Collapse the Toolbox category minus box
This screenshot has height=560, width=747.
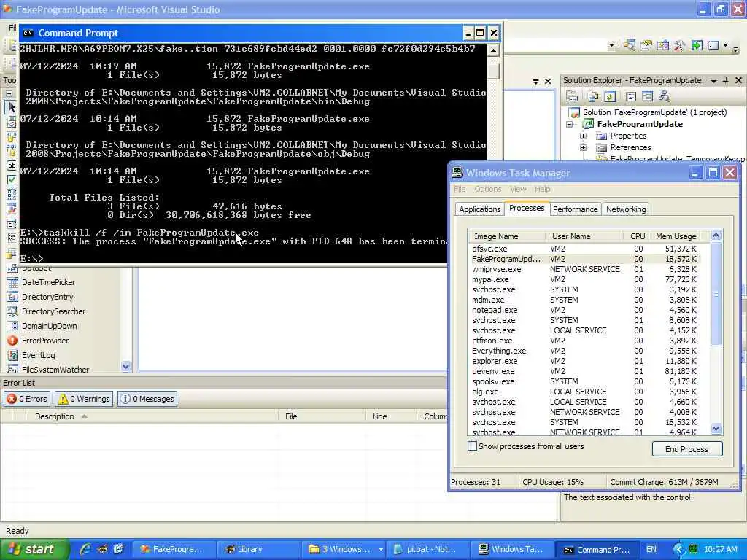coord(9,94)
